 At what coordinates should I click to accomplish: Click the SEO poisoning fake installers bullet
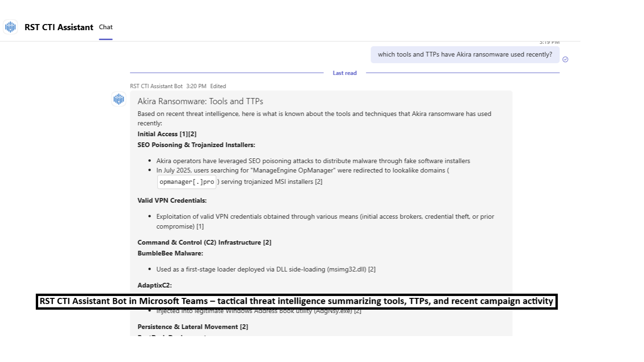pos(313,161)
